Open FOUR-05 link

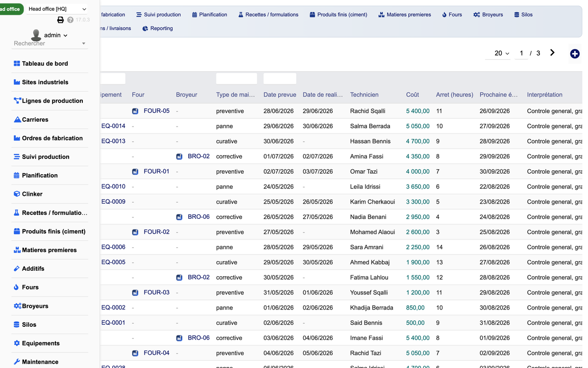[156, 111]
